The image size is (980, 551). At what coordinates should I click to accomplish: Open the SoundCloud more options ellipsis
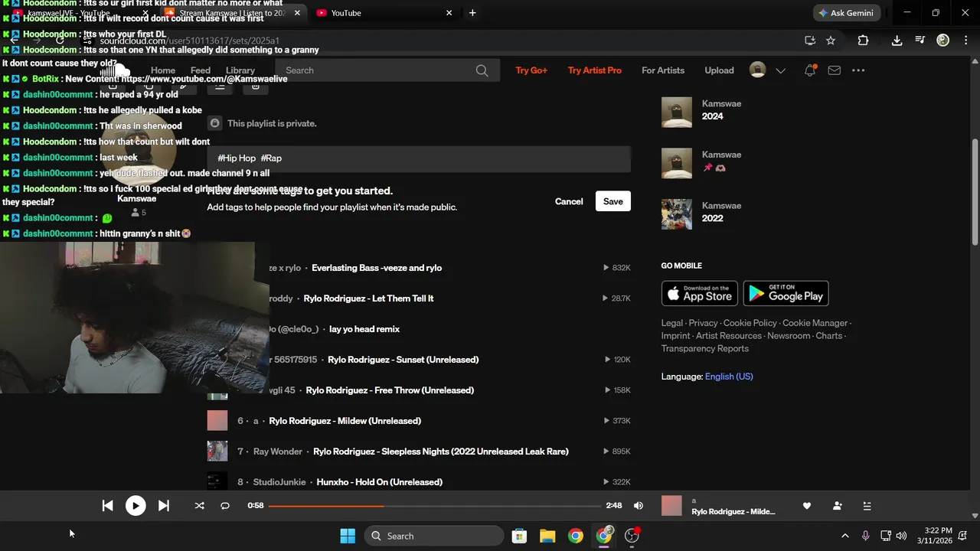point(858,70)
